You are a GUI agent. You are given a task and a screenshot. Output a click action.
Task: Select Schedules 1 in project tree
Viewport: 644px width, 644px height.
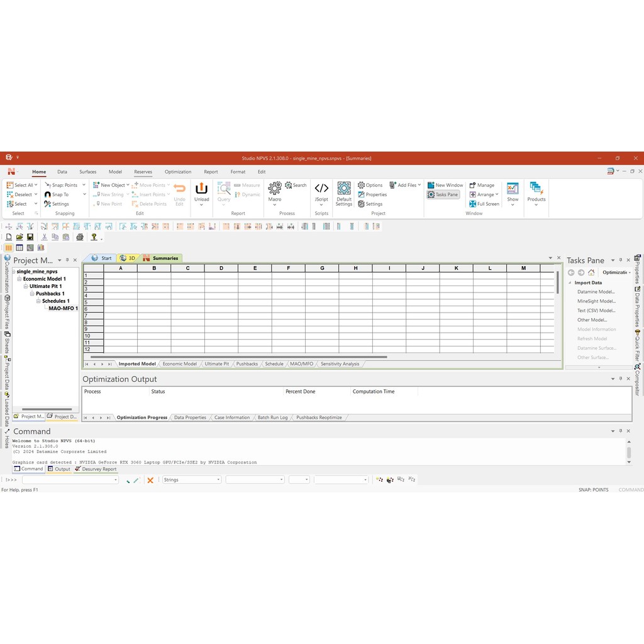point(56,301)
